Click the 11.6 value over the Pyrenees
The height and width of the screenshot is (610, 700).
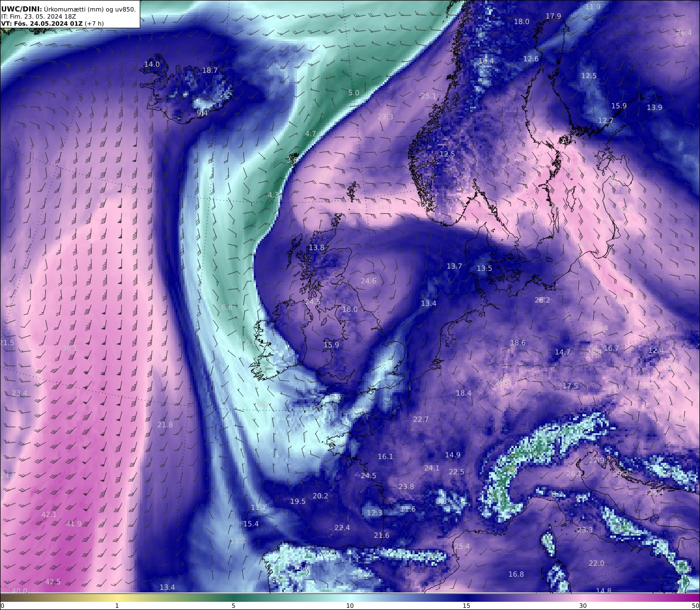[408, 509]
